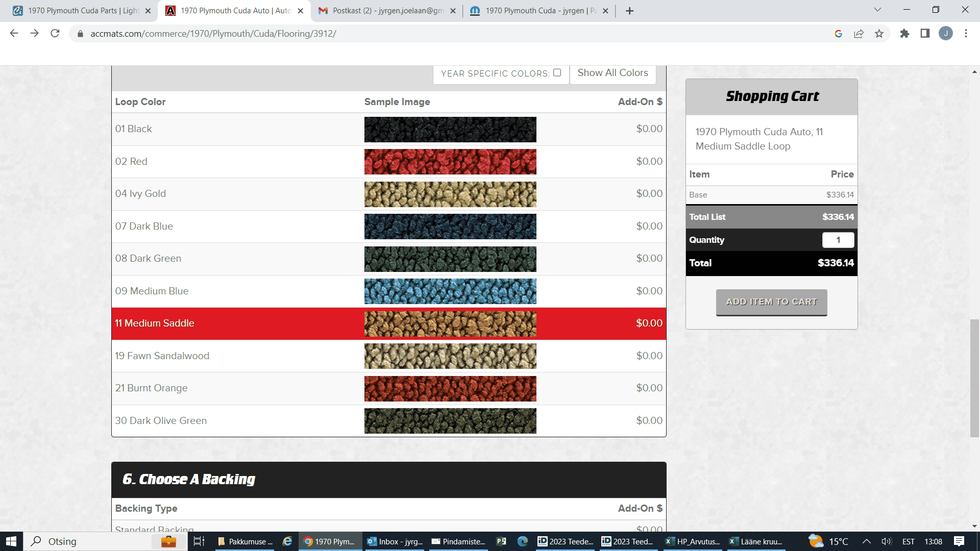The image size is (980, 551).
Task: Click the Add Item To Cart button
Action: 771,302
